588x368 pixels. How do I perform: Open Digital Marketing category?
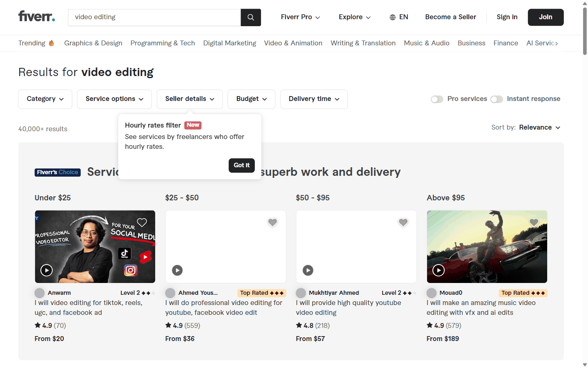(229, 43)
